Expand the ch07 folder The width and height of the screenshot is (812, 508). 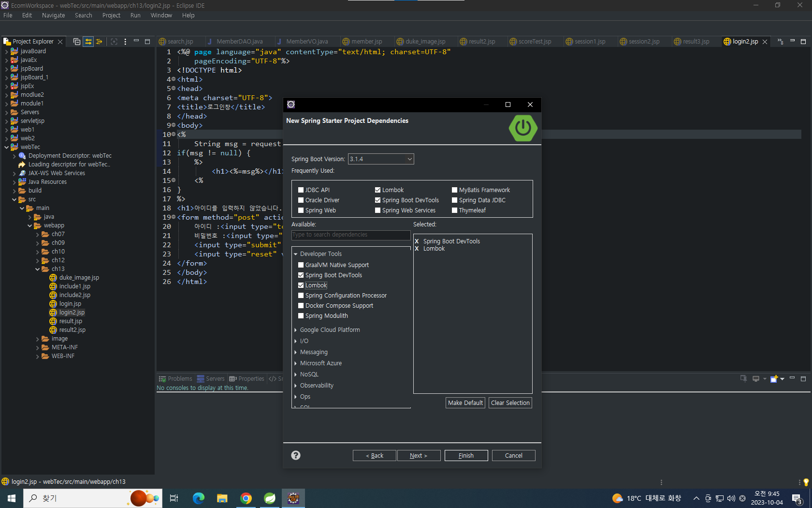tap(38, 234)
